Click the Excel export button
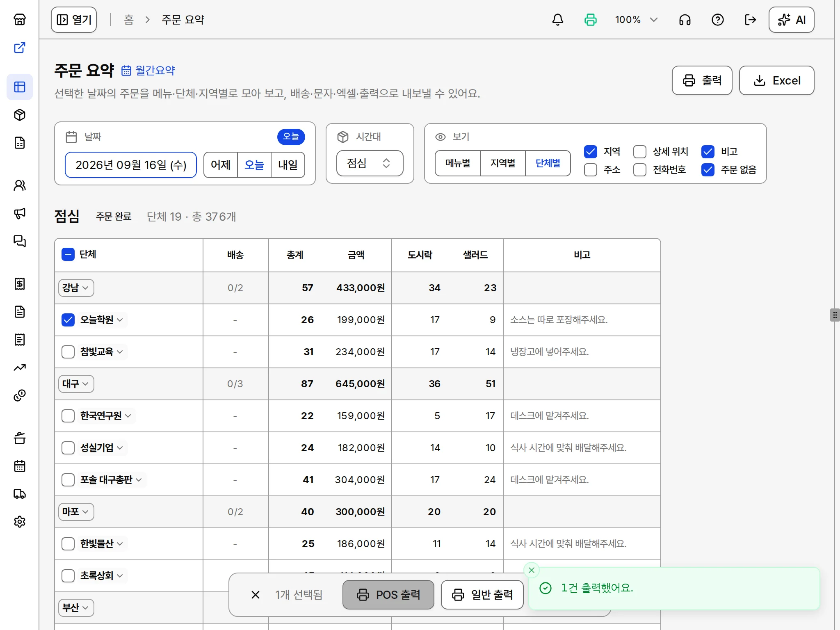This screenshot has width=840, height=630. click(776, 80)
